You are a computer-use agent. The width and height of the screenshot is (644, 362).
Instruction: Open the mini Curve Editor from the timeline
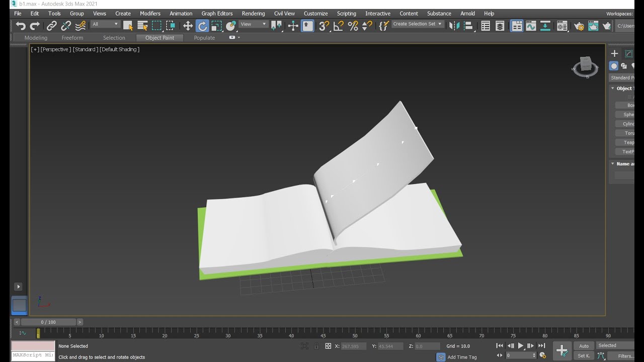(x=23, y=333)
